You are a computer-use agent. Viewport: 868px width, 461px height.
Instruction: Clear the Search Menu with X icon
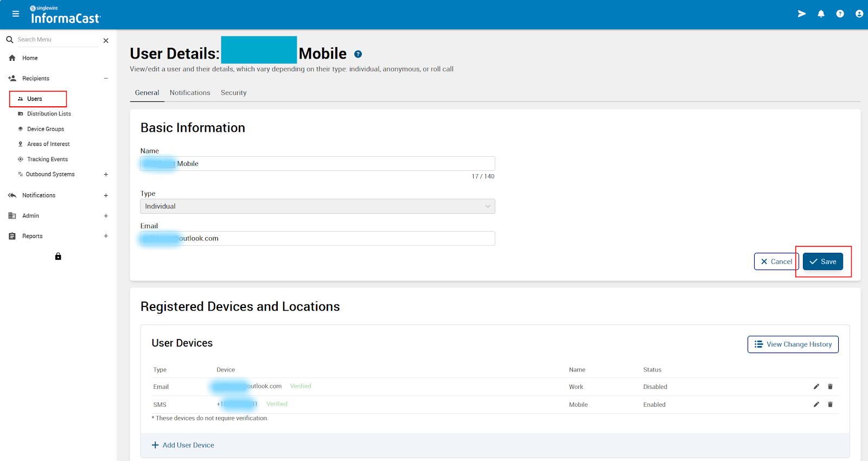point(106,41)
